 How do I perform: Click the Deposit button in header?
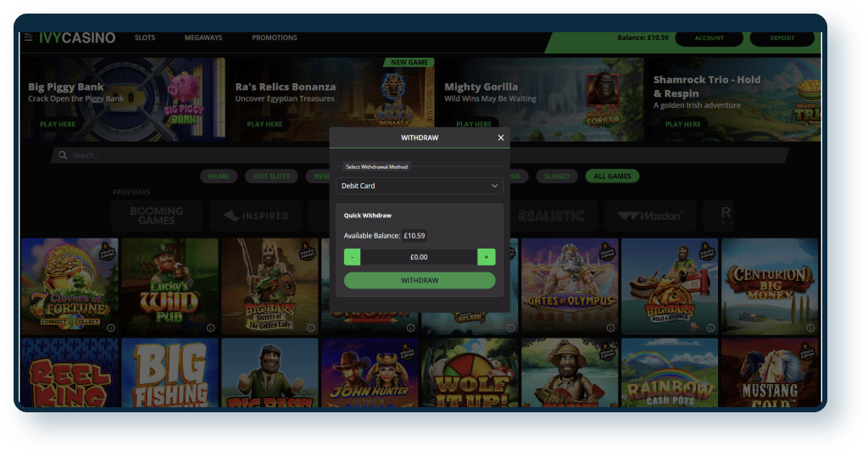click(782, 38)
